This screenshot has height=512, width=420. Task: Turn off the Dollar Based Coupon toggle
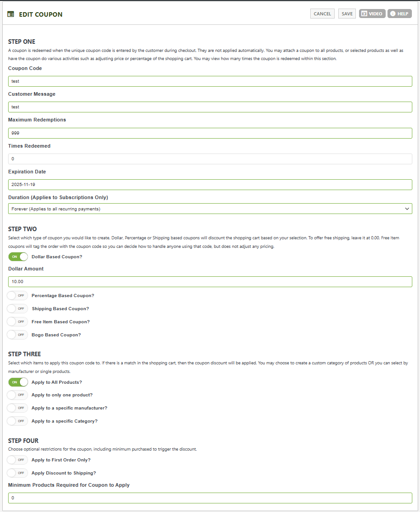click(x=18, y=256)
